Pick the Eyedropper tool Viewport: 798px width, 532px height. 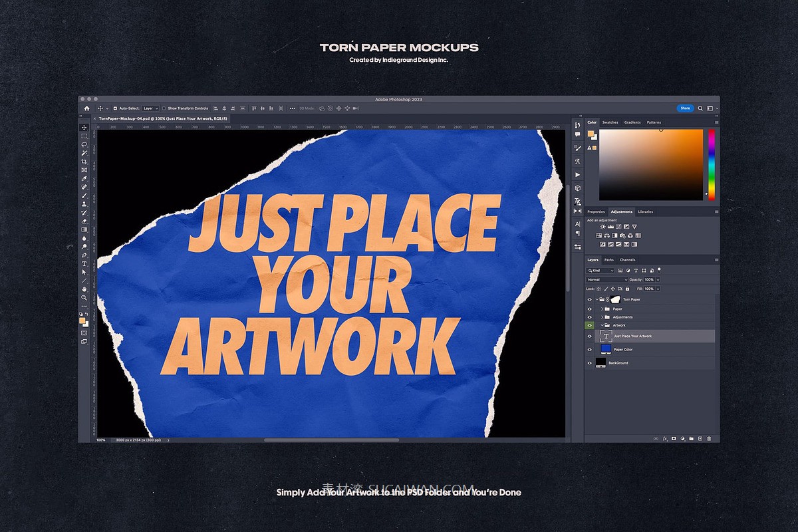[84, 178]
